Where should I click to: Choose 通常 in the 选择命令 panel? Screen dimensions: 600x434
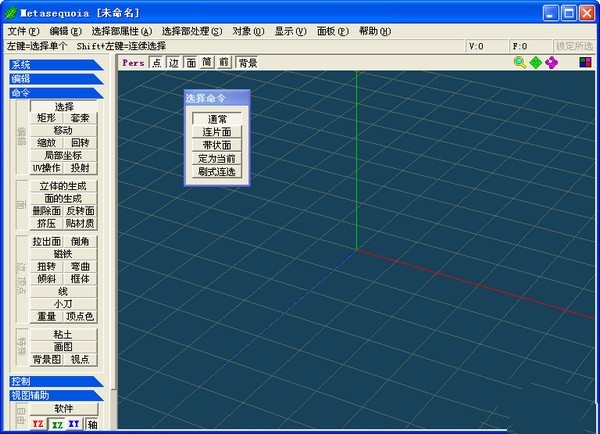(x=217, y=119)
